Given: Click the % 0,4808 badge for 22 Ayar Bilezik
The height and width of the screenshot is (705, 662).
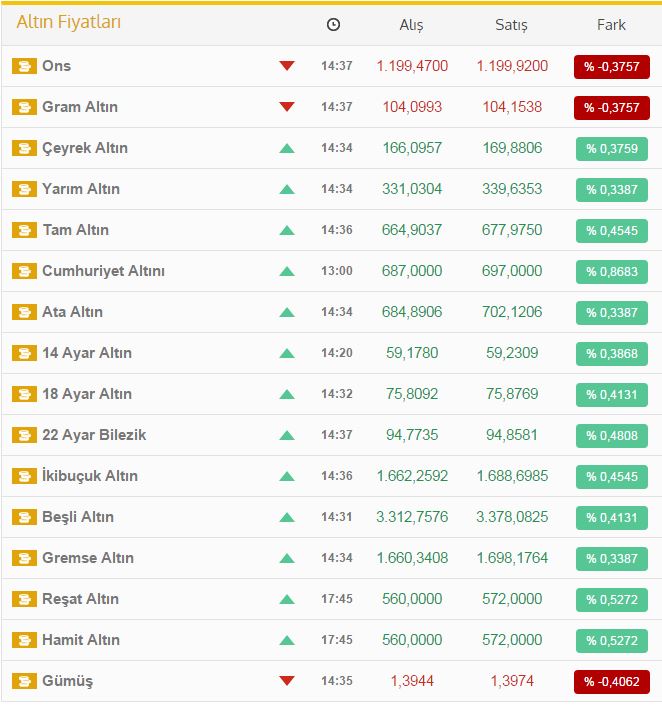Looking at the screenshot, I should [x=612, y=436].
